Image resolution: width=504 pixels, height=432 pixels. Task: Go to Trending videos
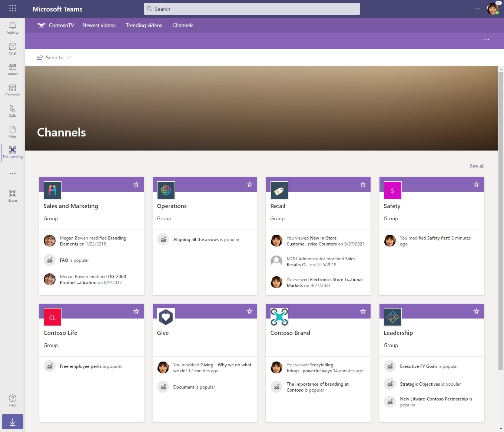click(x=144, y=25)
